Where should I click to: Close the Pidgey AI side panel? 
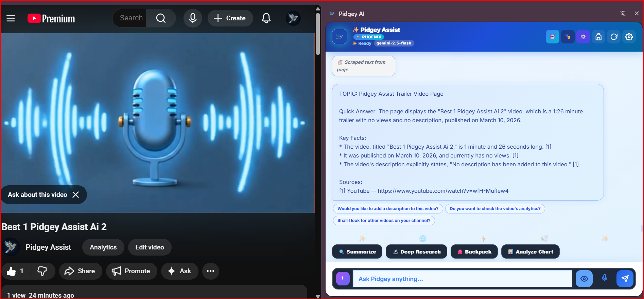tap(637, 14)
